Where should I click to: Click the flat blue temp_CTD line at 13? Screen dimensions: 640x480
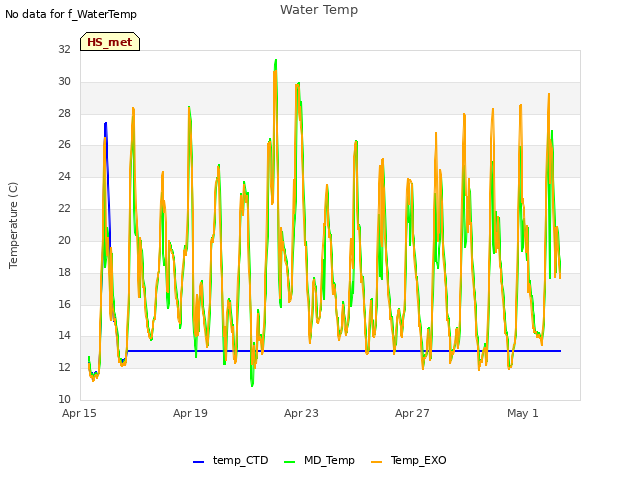344,351
